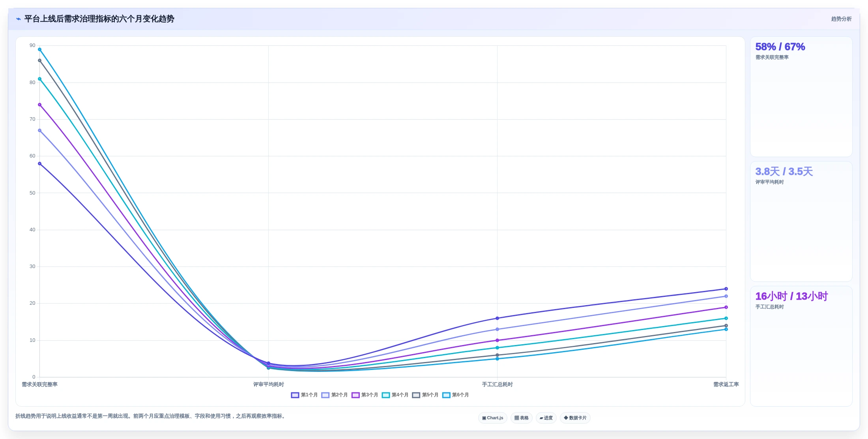Click the 第3个月 point on 手工汇总耗时 at 10
868x439 pixels.
tap(497, 340)
